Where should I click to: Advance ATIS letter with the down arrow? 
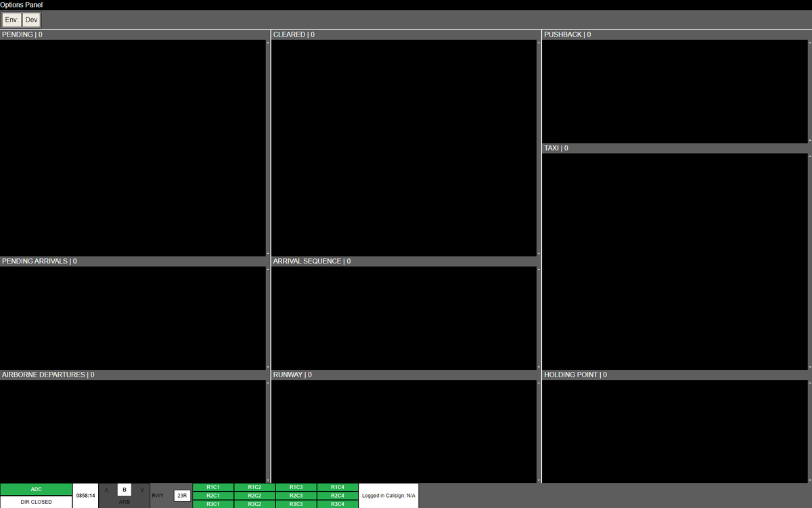point(141,490)
